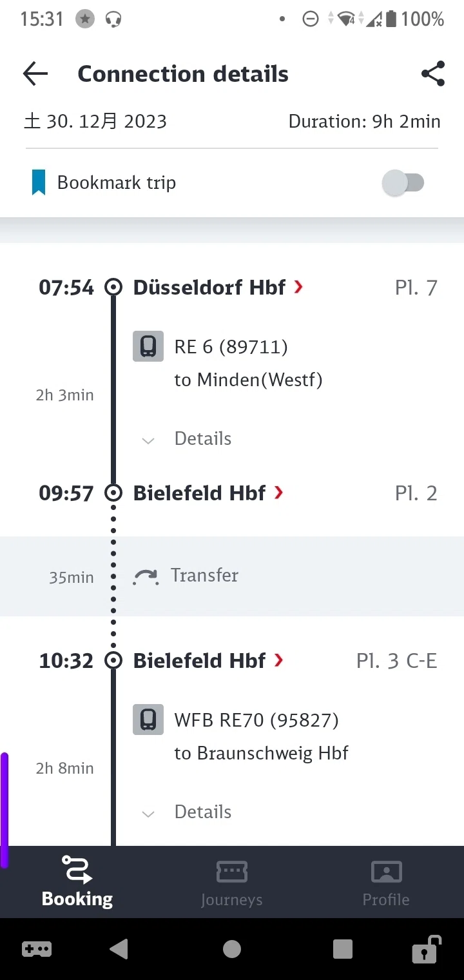Open Bielefeld Hbf arrival station at 09:57
Viewport: 464px width, 980px height.
pos(208,493)
